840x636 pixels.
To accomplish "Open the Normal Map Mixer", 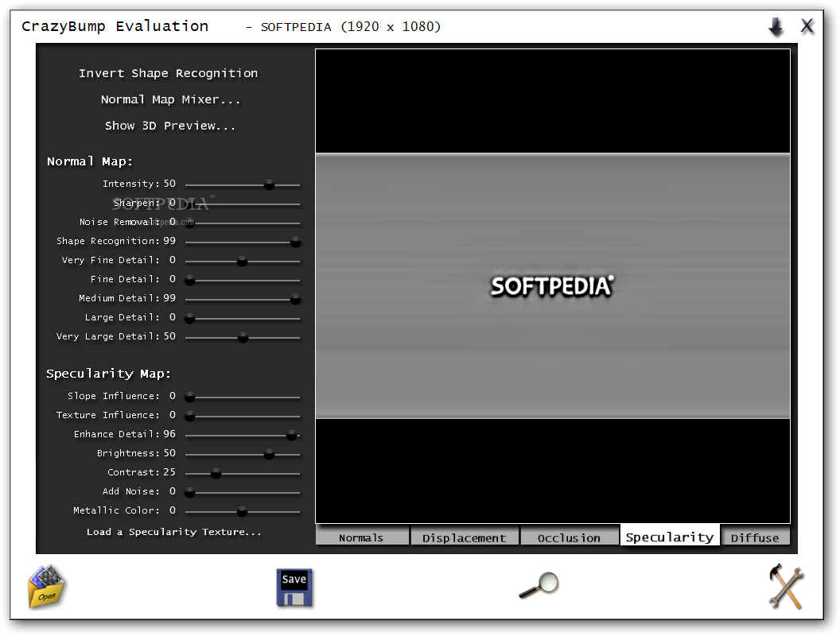I will (x=170, y=99).
